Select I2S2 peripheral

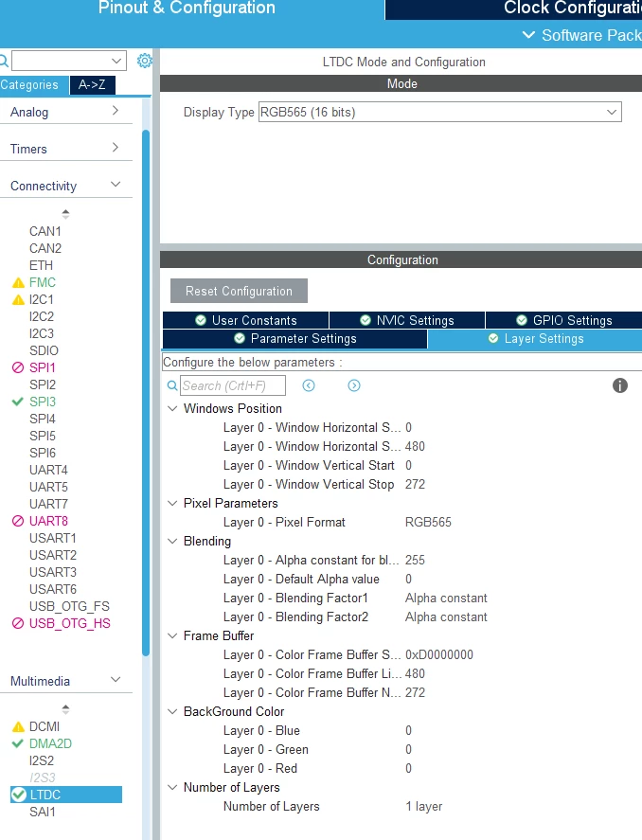point(42,760)
